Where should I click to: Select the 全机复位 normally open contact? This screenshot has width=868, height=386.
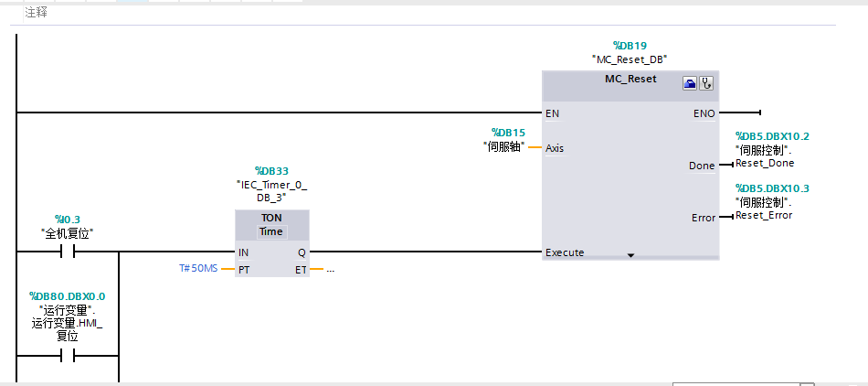tap(68, 252)
